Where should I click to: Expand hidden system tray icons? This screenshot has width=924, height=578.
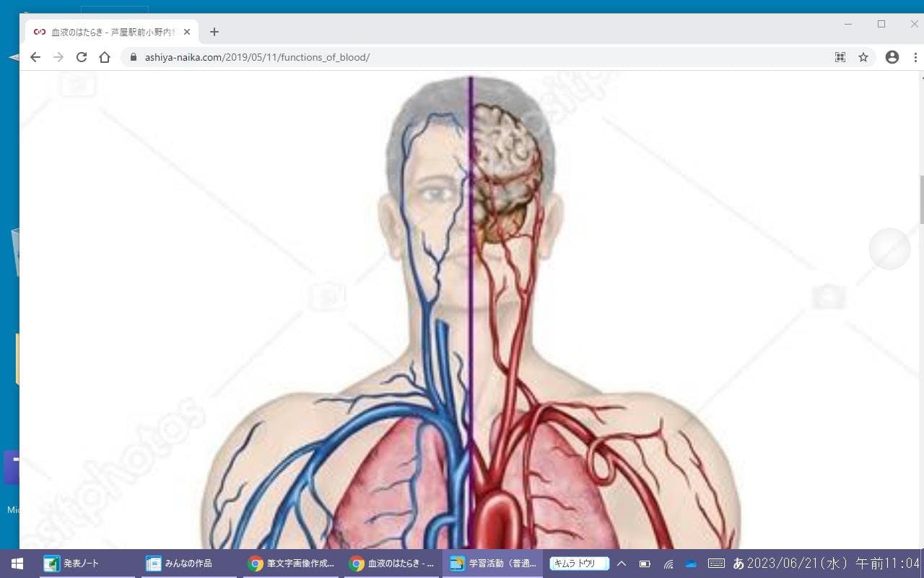pos(621,564)
